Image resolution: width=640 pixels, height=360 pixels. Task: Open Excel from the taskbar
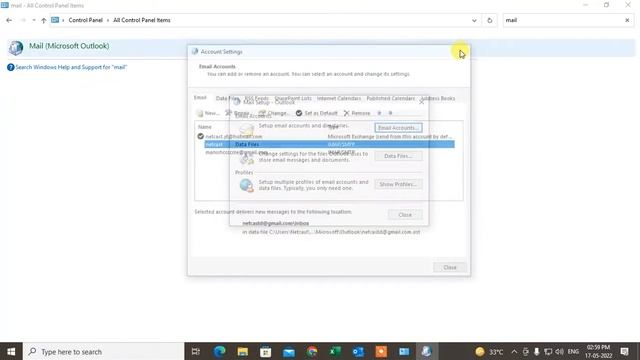pos(335,351)
